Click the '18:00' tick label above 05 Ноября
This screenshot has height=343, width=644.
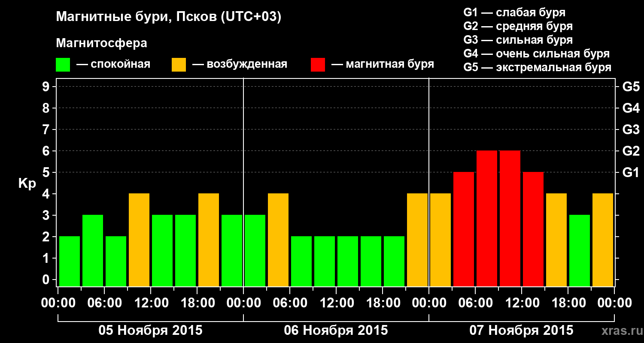coord(197,303)
